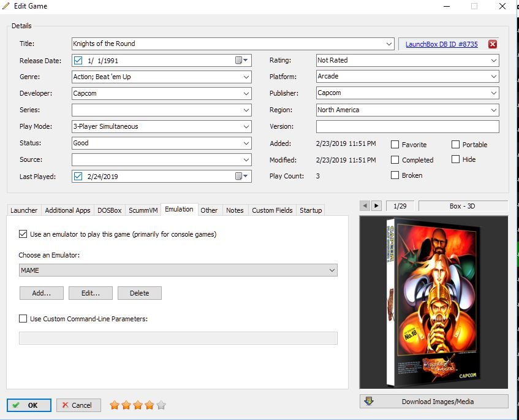Show the next game image
Screen dimensions: 519x420
(376, 205)
